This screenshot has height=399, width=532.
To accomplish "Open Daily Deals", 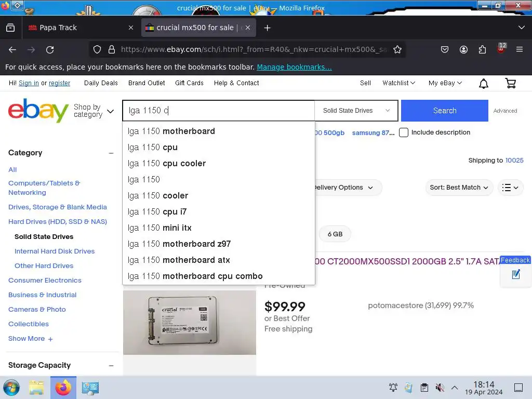I will pos(101,83).
